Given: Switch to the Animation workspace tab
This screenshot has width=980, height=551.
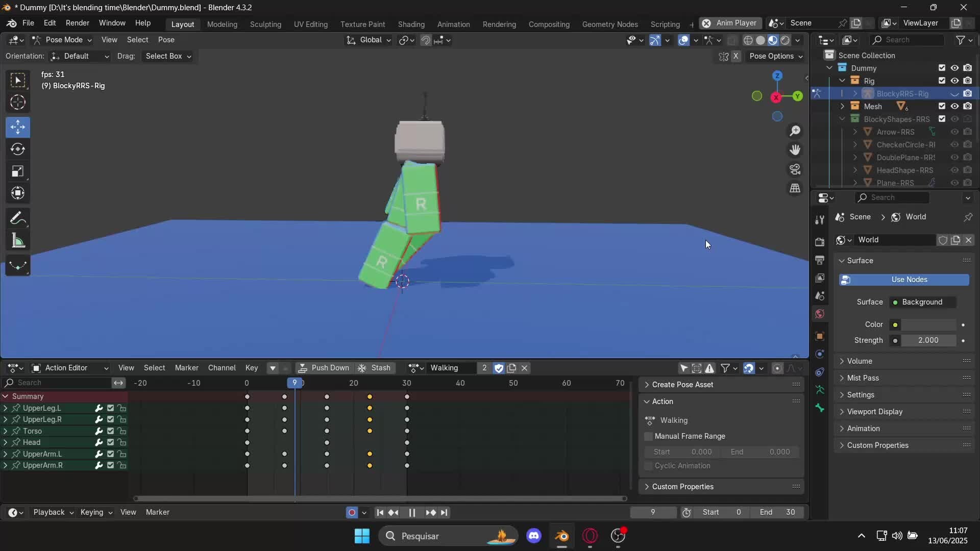Looking at the screenshot, I should pyautogui.click(x=453, y=24).
